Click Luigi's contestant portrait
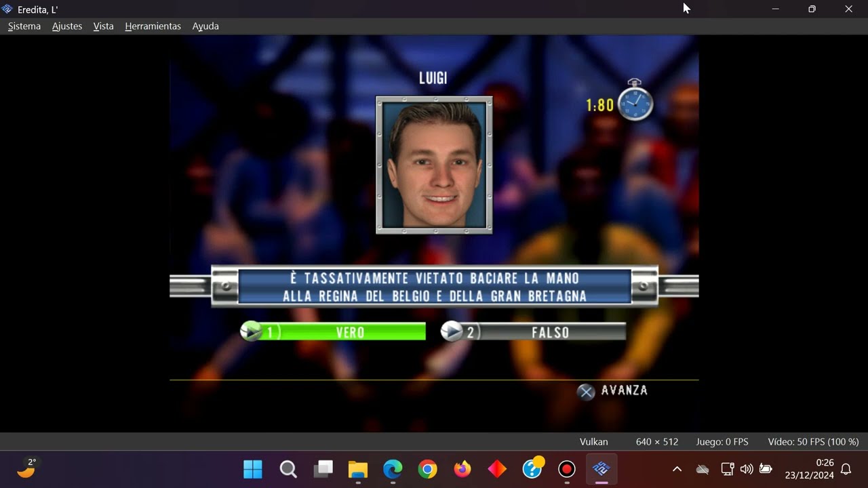This screenshot has width=868, height=488. (x=434, y=165)
